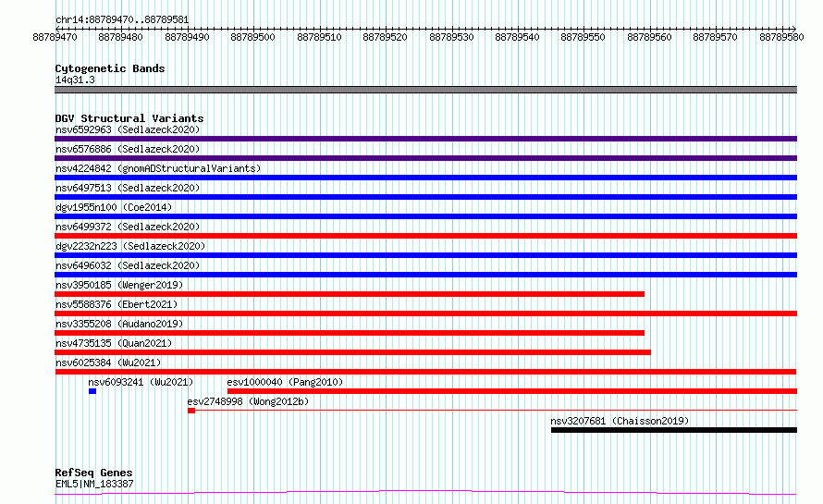This screenshot has height=504, width=823.
Task: Open the Cytogenetic Bands track title
Action: point(110,68)
